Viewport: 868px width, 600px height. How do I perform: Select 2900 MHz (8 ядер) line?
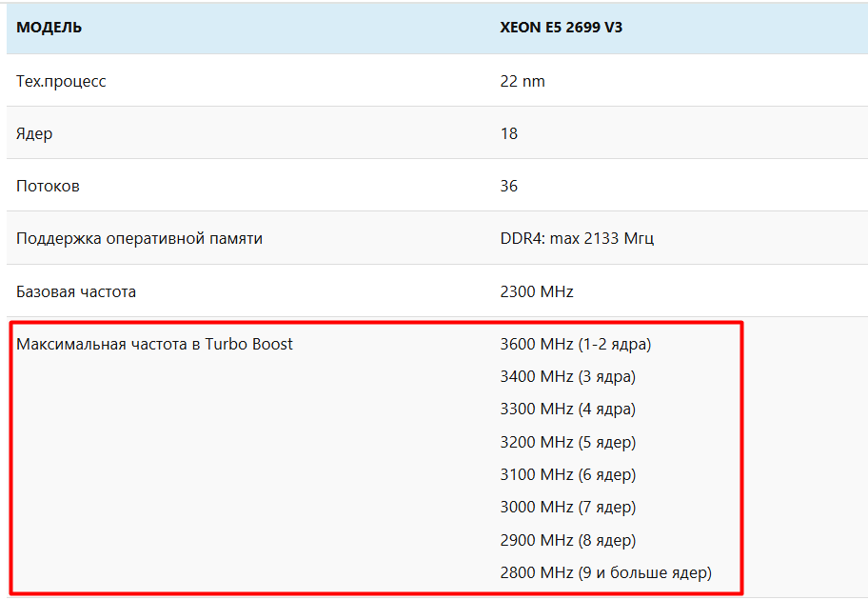(x=567, y=540)
